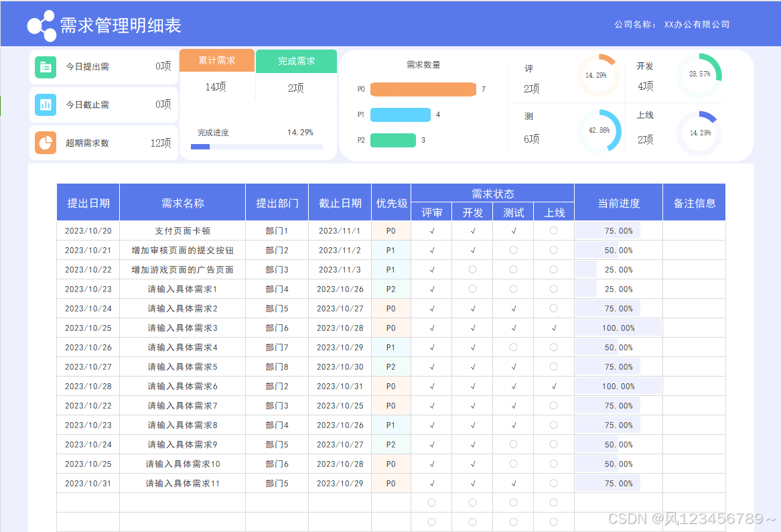Screen dimensions: 781x532
Task: Click the 提出日期 column header
Action: (x=88, y=203)
